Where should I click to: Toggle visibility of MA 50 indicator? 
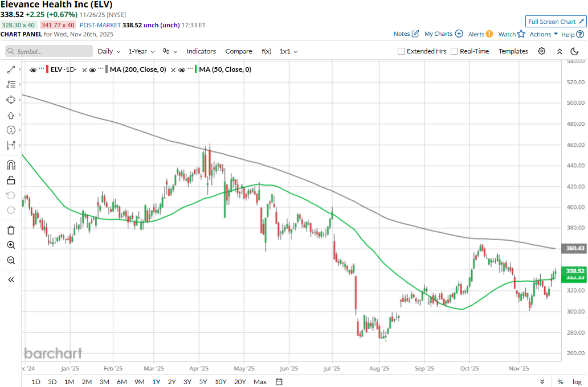[x=182, y=69]
